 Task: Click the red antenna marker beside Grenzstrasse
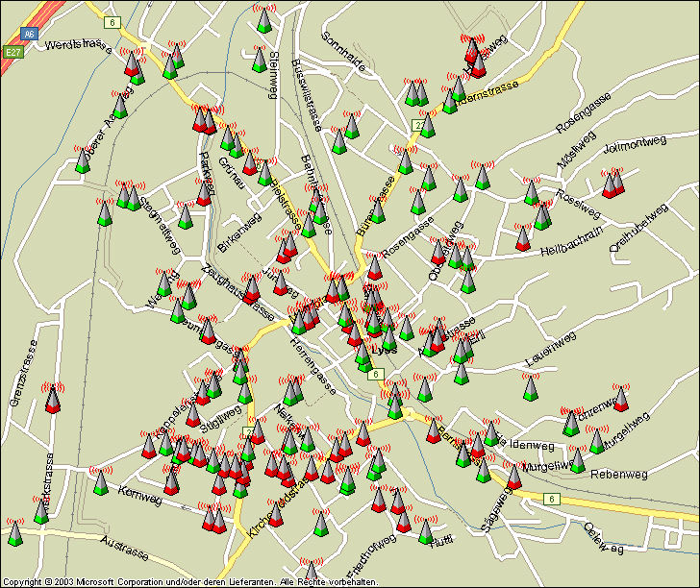tap(53, 399)
